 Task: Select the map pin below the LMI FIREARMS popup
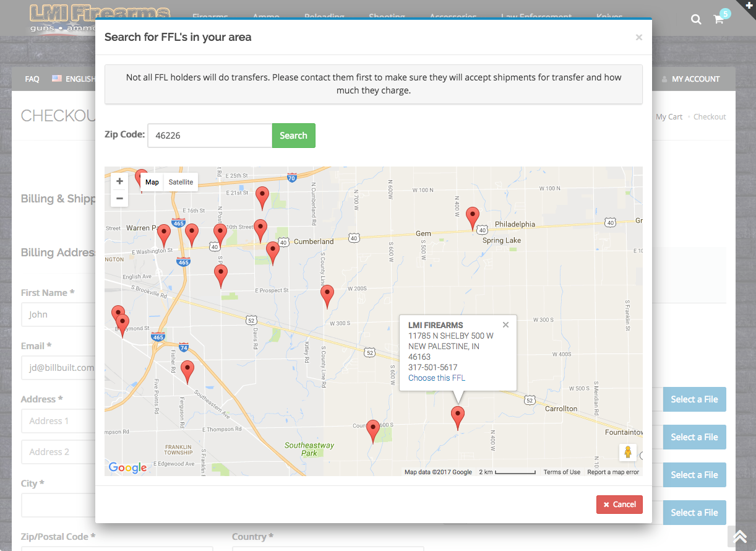point(458,418)
